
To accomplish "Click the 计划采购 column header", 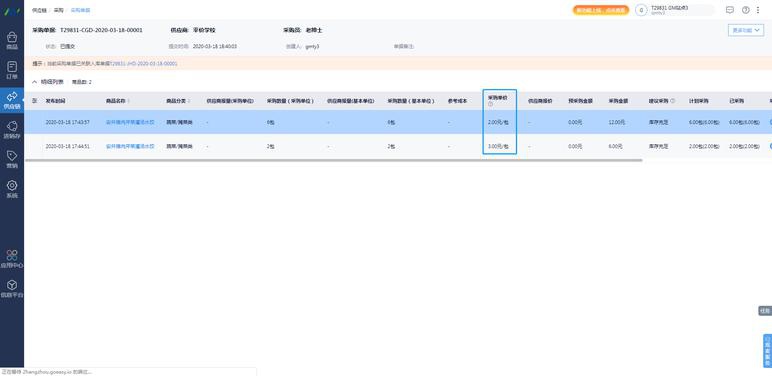I will click(699, 101).
